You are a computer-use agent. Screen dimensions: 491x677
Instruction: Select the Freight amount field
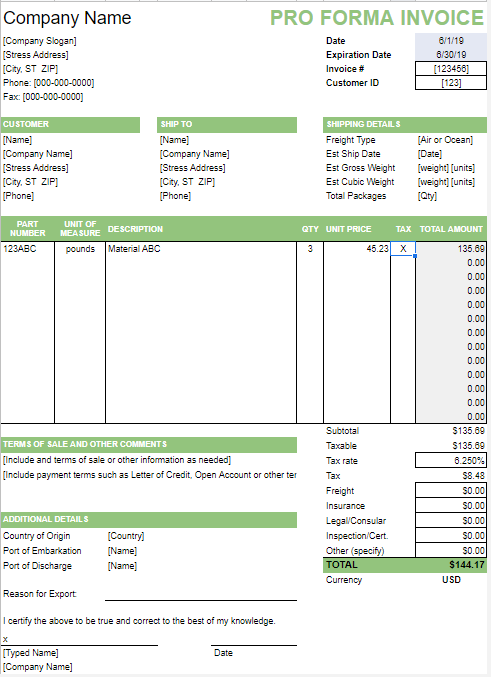click(x=451, y=490)
